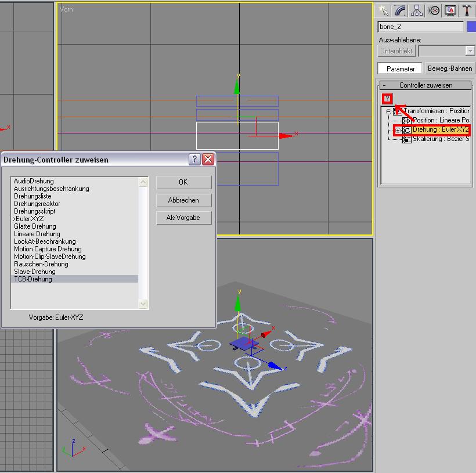Screen dimensions: 476x473
Task: Collapse the Transformieren tree node
Action: pyautogui.click(x=388, y=111)
